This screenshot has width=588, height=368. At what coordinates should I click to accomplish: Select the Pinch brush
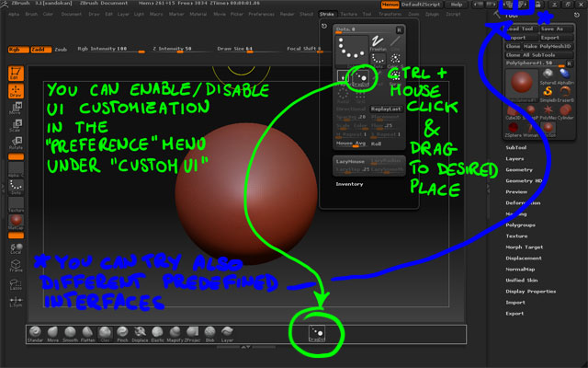coord(122,334)
